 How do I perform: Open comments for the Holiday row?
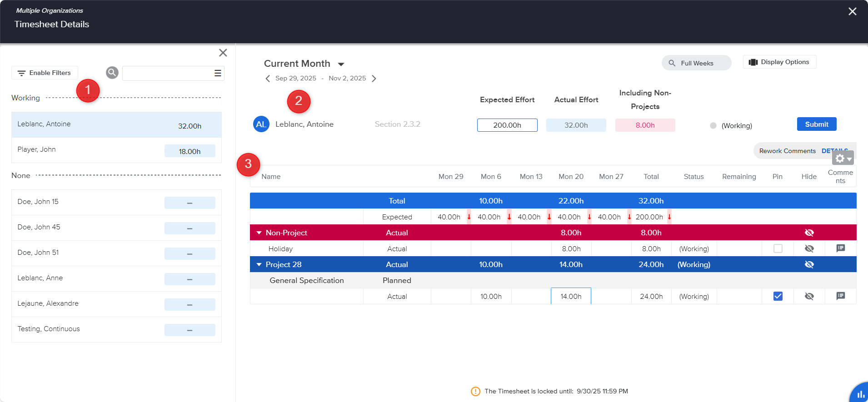tap(840, 248)
